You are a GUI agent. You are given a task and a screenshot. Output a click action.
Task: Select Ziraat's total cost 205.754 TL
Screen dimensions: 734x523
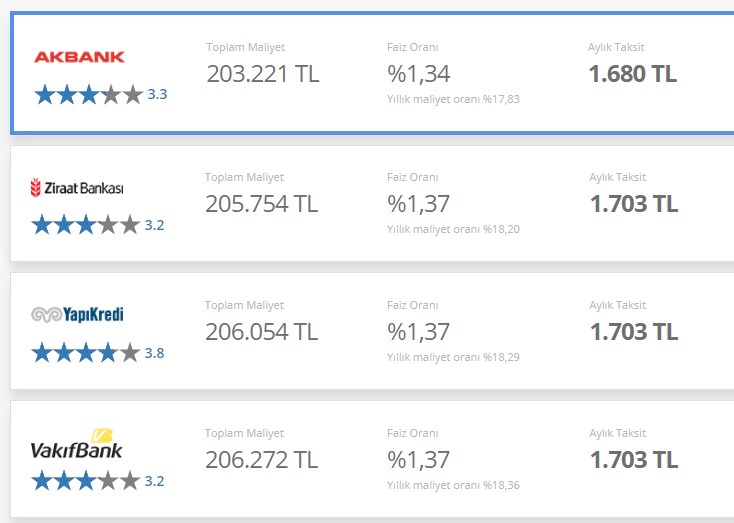pyautogui.click(x=261, y=204)
